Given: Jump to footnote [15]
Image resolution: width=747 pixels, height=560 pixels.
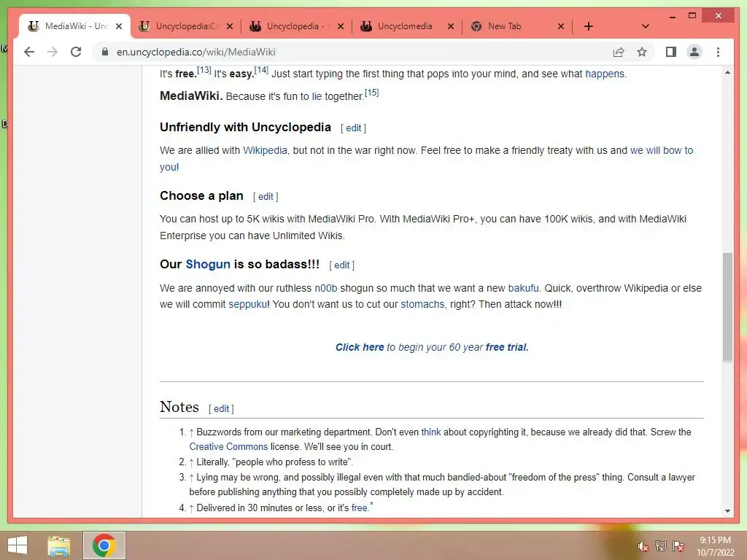Looking at the screenshot, I should click(371, 93).
